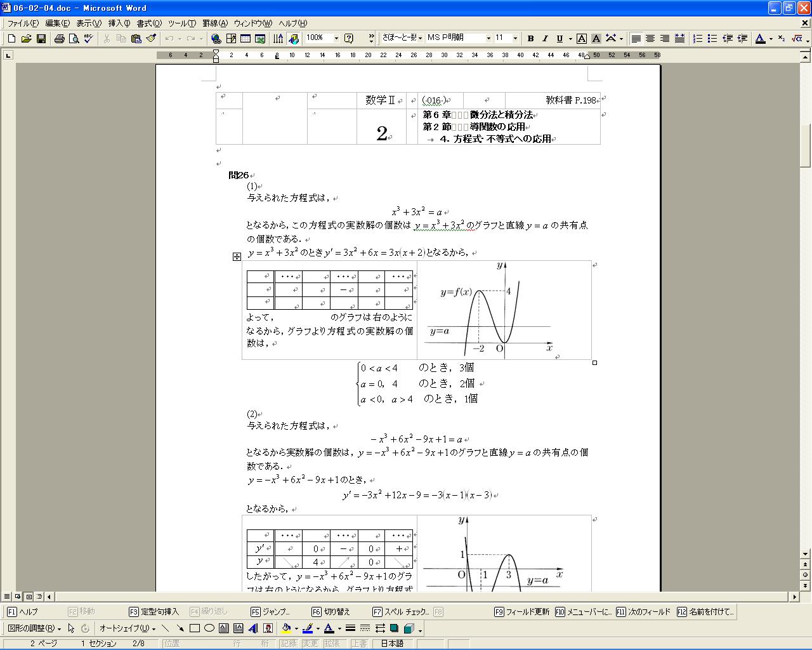Viewport: 812px width, 650px height.
Task: Pick the Arrow drawing tool
Action: pyautogui.click(x=180, y=628)
